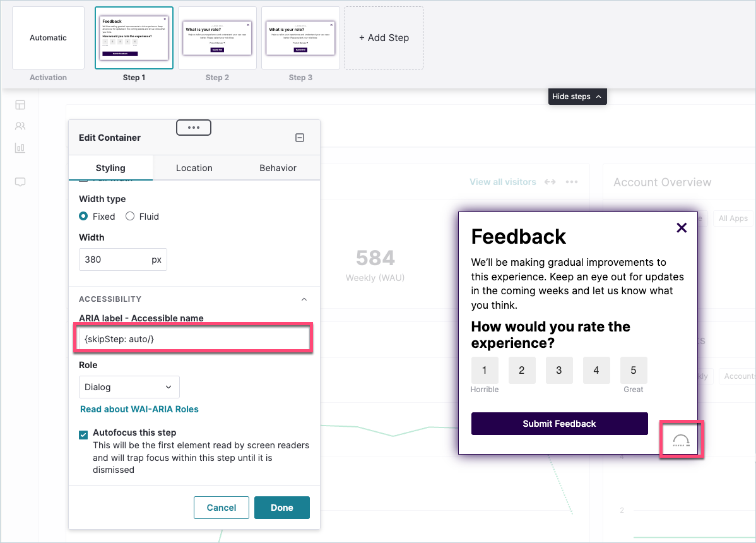Collapse the step tray with Hide steps
756x543 pixels.
(x=577, y=97)
